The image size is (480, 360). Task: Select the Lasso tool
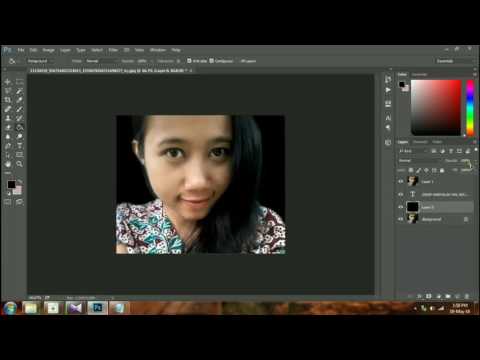7,91
